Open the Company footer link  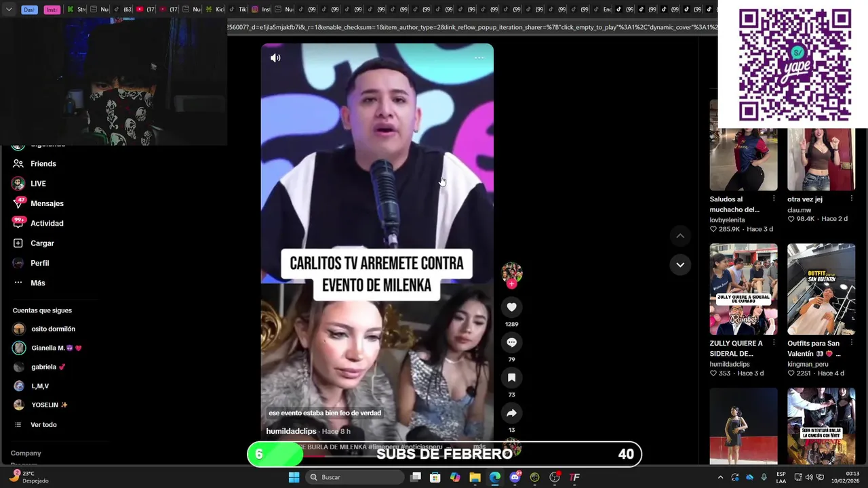(26, 453)
